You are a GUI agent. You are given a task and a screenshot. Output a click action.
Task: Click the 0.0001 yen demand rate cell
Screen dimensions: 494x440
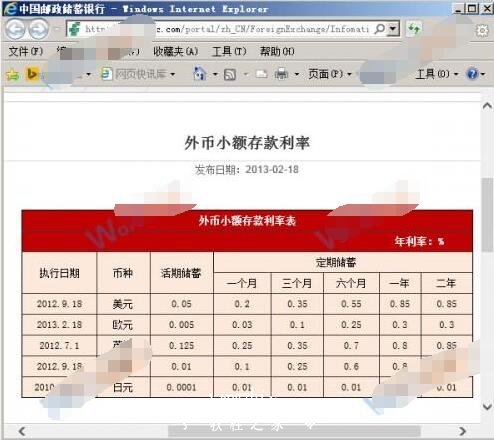(x=181, y=387)
